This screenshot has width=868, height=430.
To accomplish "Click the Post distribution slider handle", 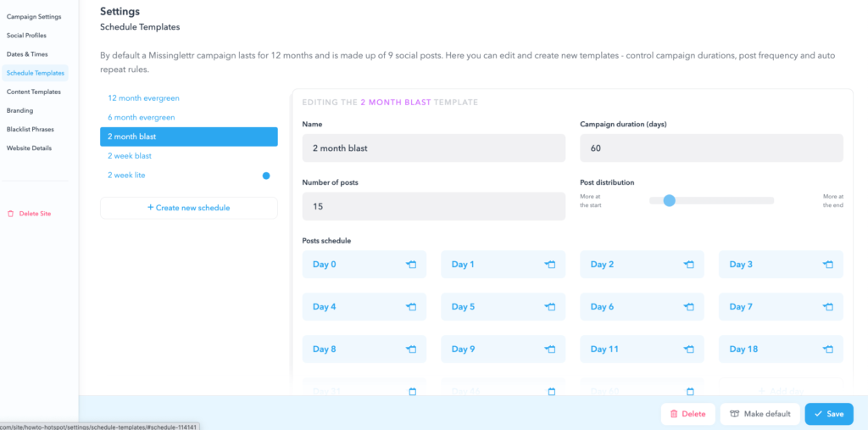I will pos(669,201).
